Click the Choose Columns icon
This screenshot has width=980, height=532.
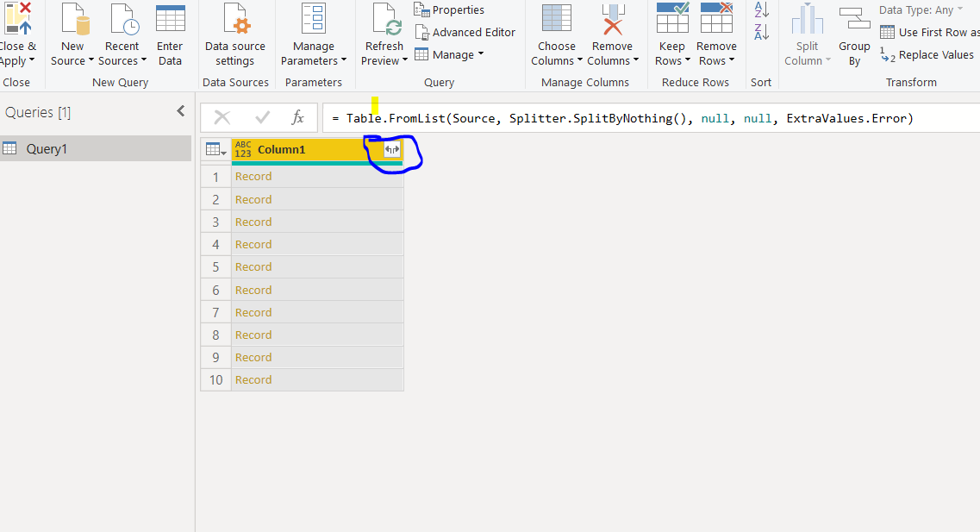click(556, 18)
